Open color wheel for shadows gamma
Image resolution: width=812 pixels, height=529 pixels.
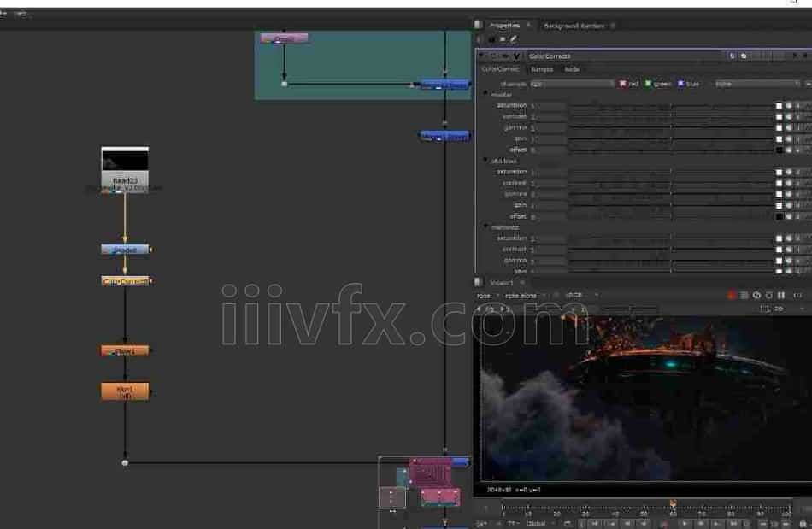coord(789,194)
